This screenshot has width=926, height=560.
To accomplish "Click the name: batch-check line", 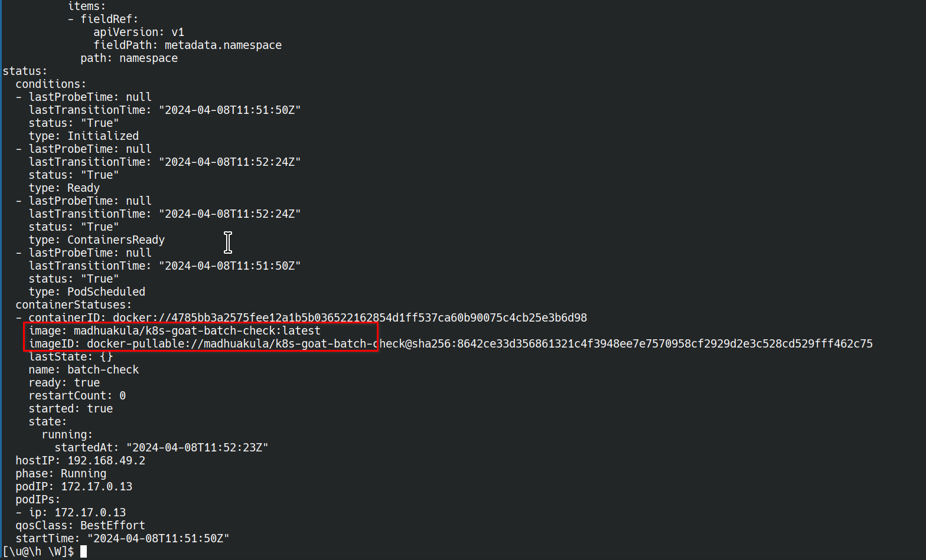I will (84, 369).
